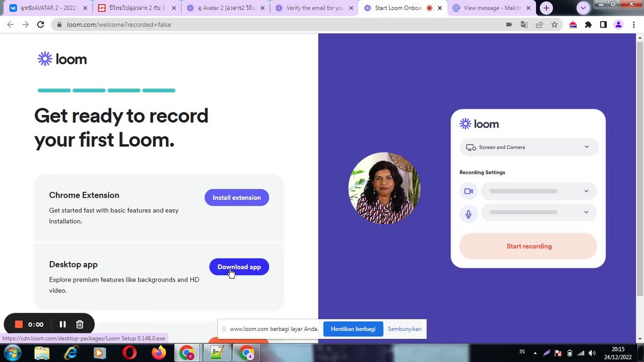Close the Start Loom Onboarding tab

440,8
